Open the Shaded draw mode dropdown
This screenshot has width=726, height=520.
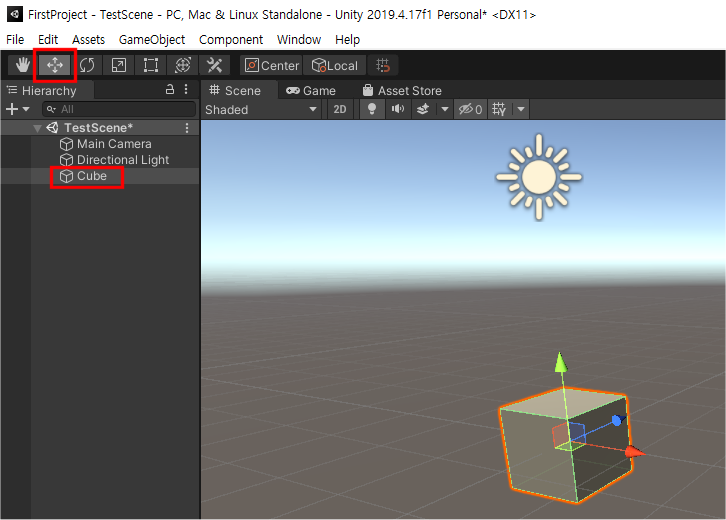261,110
